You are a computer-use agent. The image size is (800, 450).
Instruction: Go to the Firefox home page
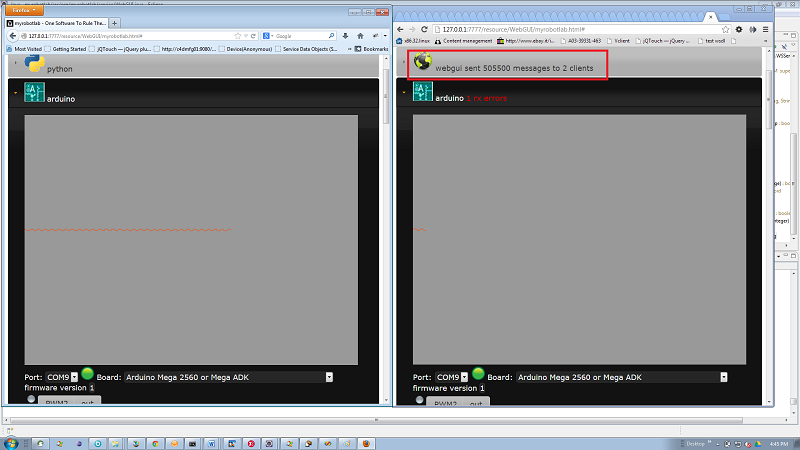pos(360,36)
